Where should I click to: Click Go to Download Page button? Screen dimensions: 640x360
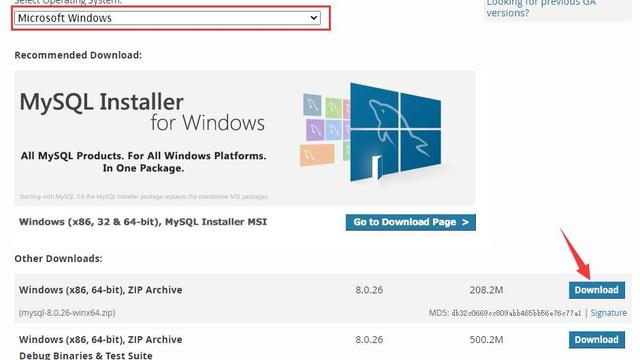(411, 222)
